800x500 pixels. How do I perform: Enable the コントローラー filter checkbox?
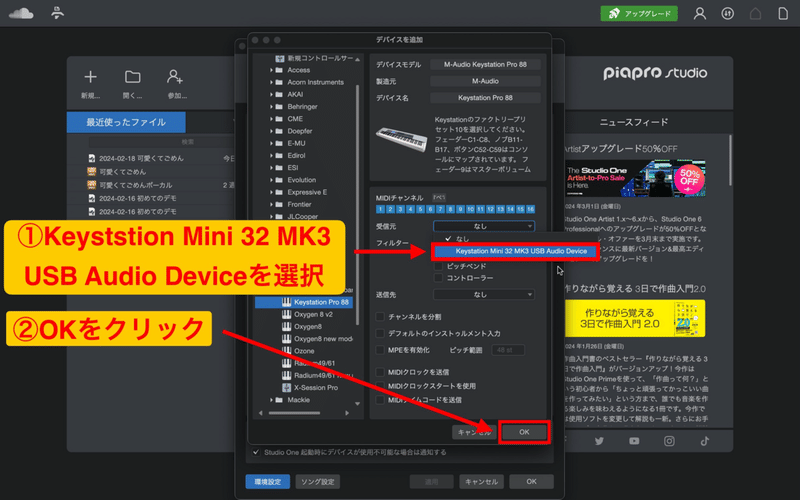click(438, 278)
